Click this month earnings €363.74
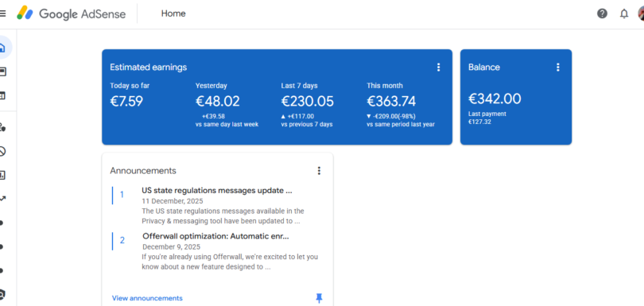Screen dimensions: 644x306 pos(391,101)
